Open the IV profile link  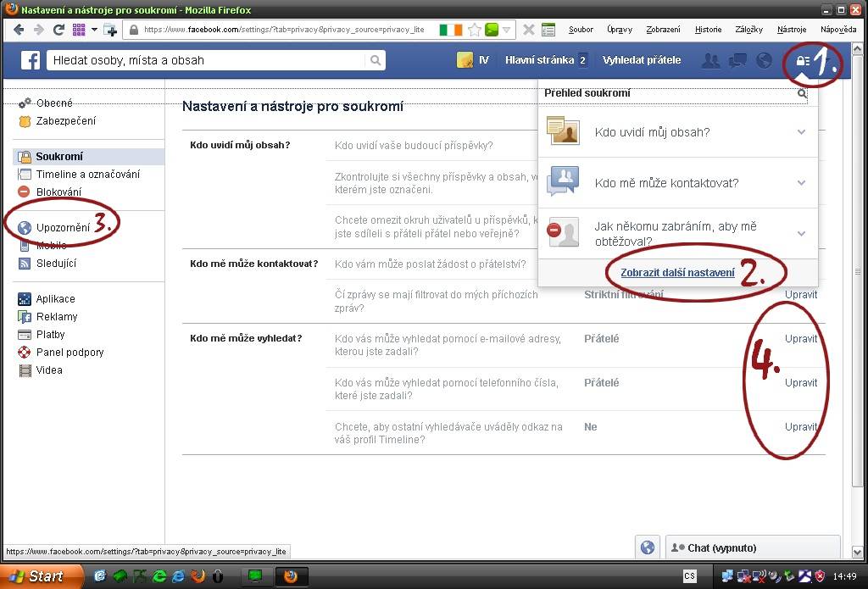point(483,60)
